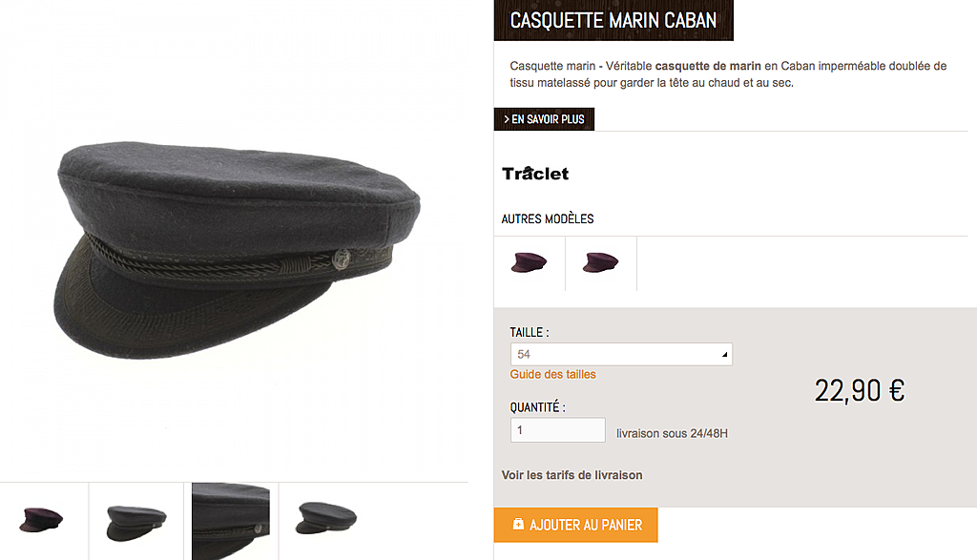977x560 pixels.
Task: Click the Casquette Marin Caban title banner
Action: tap(613, 21)
